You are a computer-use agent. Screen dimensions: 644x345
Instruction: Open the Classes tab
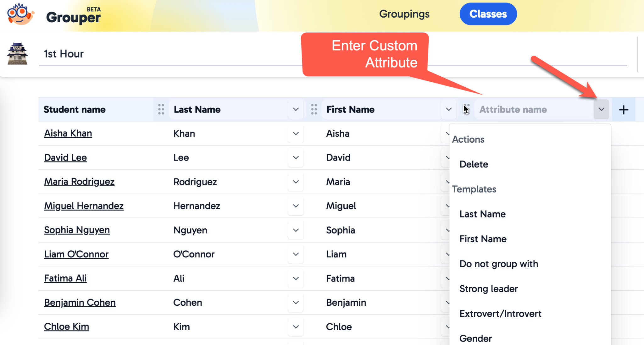488,14
